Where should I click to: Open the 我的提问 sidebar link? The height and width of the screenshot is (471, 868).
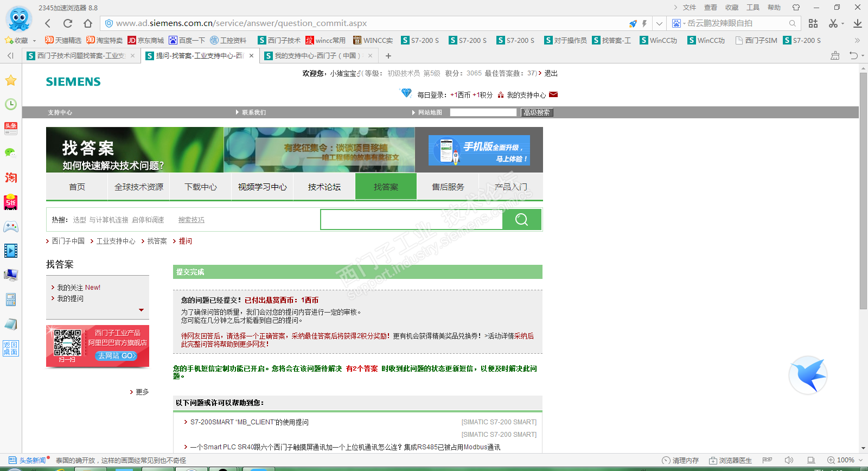(71, 298)
